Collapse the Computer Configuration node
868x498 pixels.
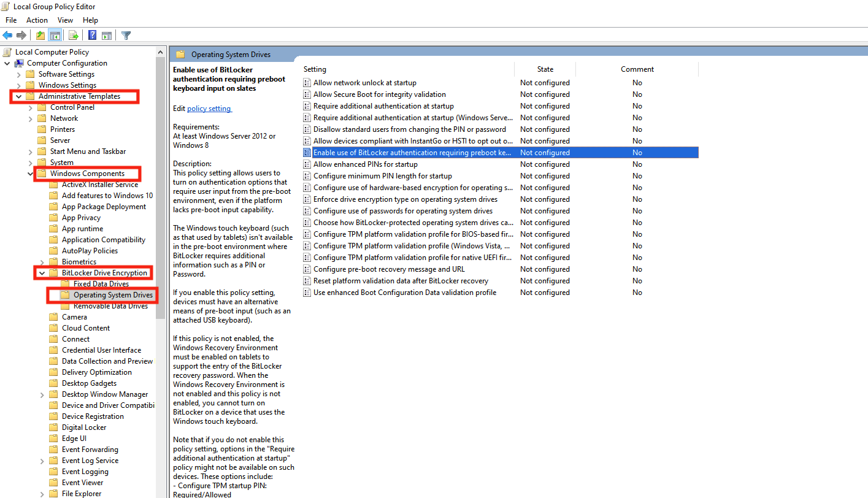7,63
